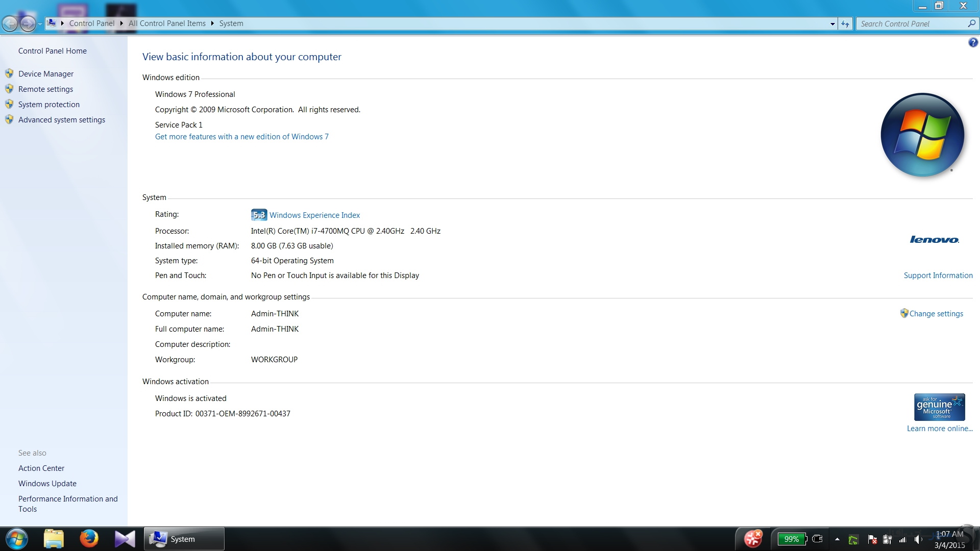Open Windows Update link
The height and width of the screenshot is (551, 980).
coord(47,484)
